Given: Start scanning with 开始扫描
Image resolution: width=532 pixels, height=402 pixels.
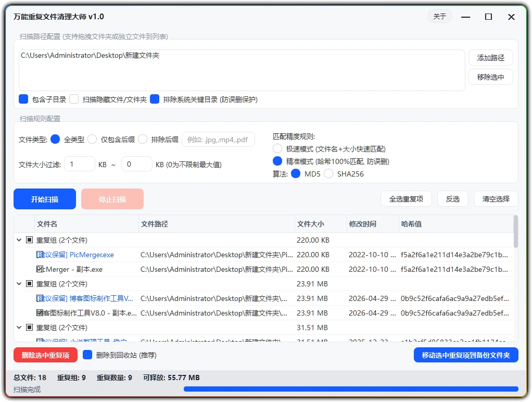Looking at the screenshot, I should 45,199.
